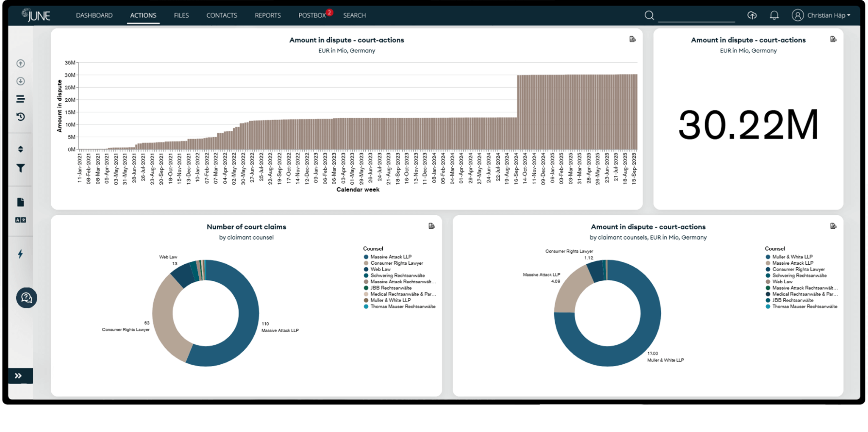The width and height of the screenshot is (868, 432).
Task: Click the chat help bubble button
Action: (26, 298)
